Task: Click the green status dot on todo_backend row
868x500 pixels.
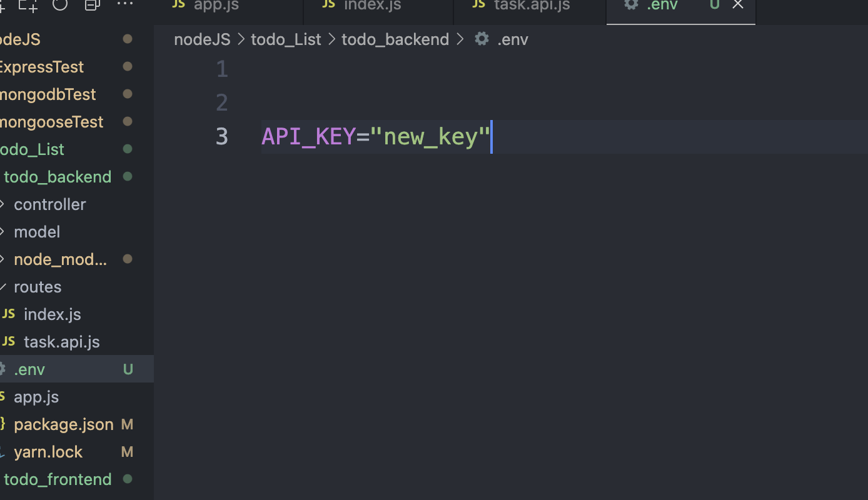Action: 128,176
